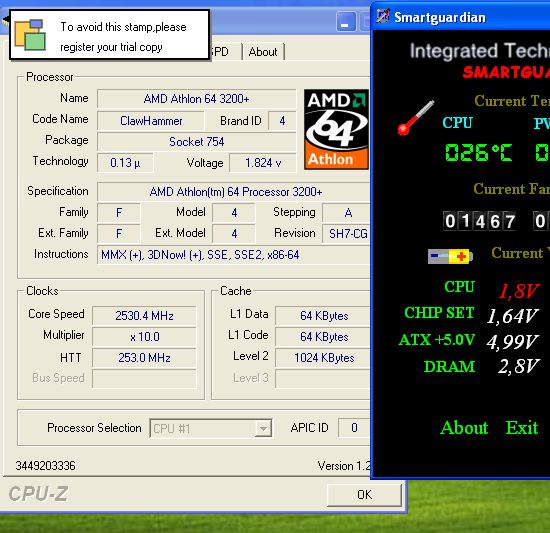The image size is (550, 533).
Task: Click the L1 Data value 64 KBytes
Action: click(x=323, y=316)
